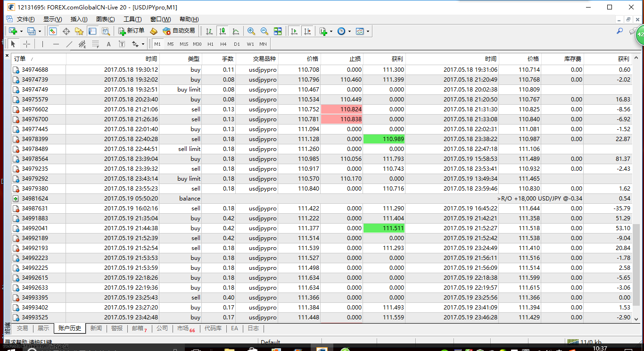Screen dimensions: 644x351
Task: Select the crosshair tool
Action: click(x=27, y=44)
